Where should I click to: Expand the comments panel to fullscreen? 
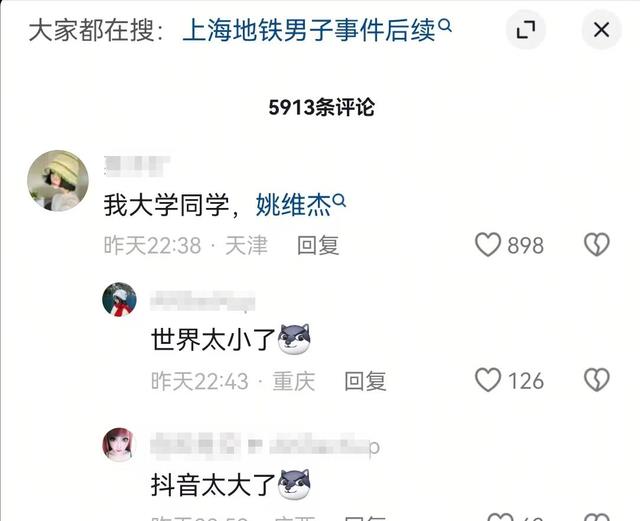526,29
